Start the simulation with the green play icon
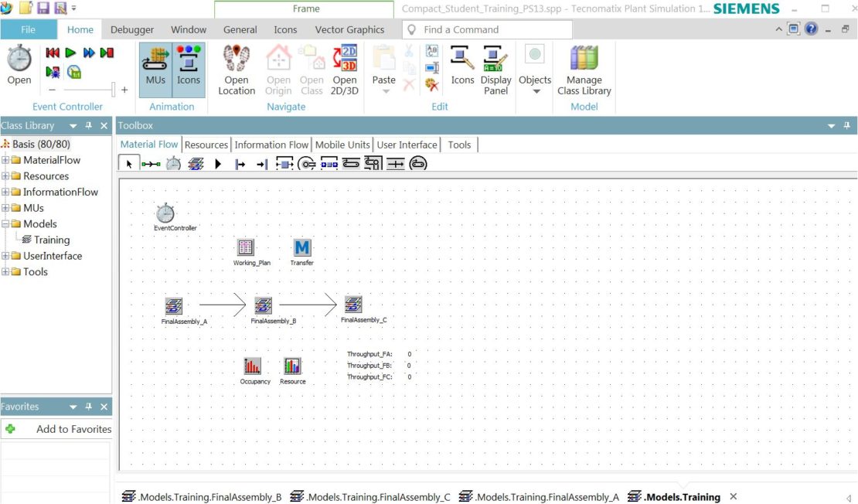Viewport: 858px width, 504px height. click(x=71, y=53)
